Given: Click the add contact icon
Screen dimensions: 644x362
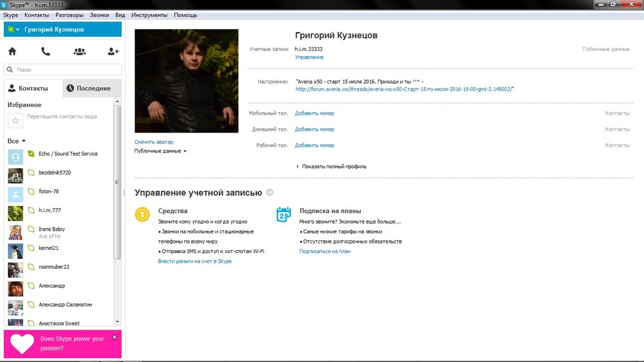Looking at the screenshot, I should (x=113, y=52).
